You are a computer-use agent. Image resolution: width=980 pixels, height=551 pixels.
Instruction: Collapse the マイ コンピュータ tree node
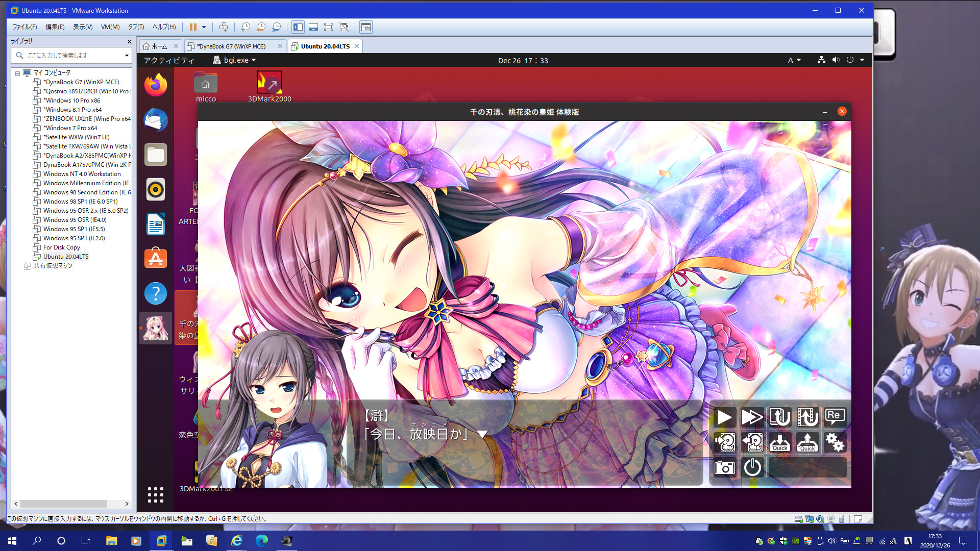tap(17, 73)
